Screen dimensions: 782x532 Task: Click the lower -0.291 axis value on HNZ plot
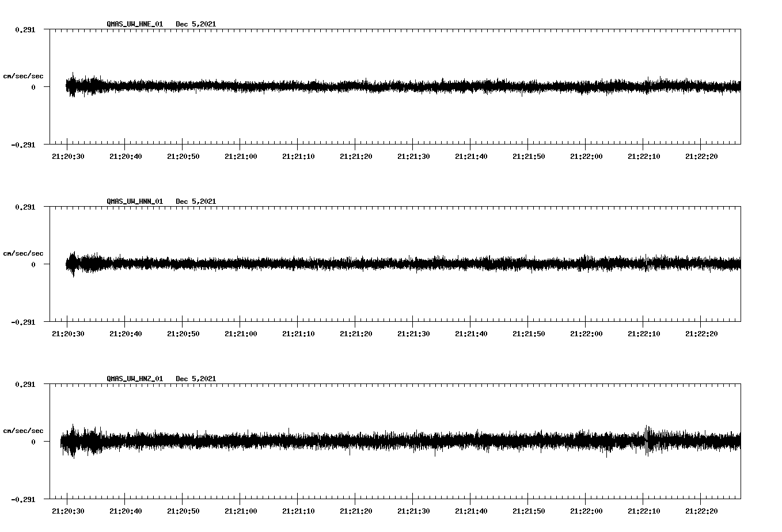[23, 500]
